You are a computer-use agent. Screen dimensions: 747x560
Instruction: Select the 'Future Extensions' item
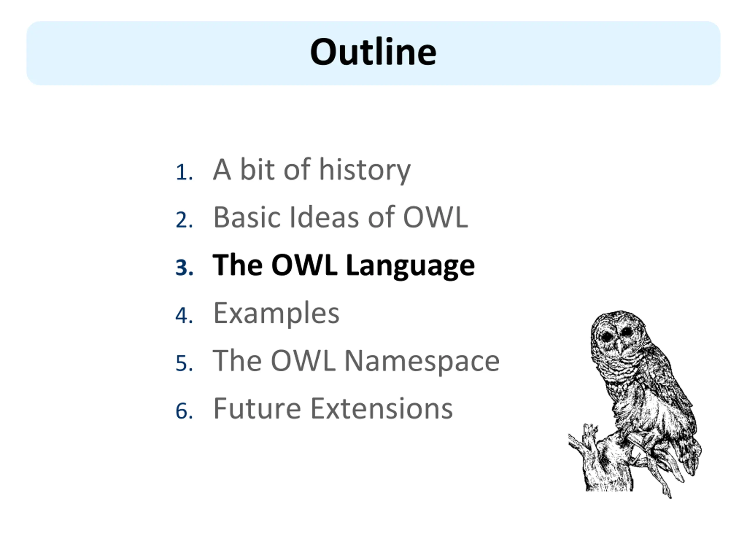(333, 408)
